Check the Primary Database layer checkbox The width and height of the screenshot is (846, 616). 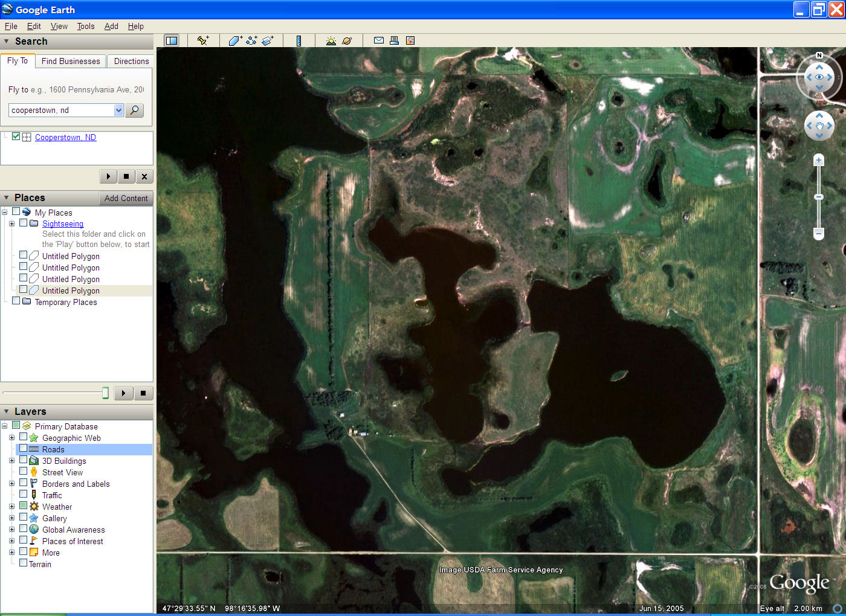tap(16, 425)
